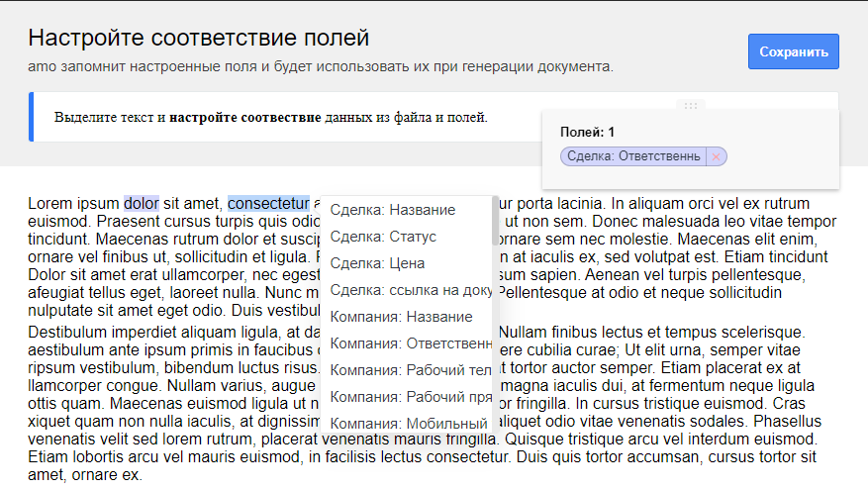This screenshot has width=868, height=490.
Task: Click the highlighted word 'dolor'
Action: point(142,204)
